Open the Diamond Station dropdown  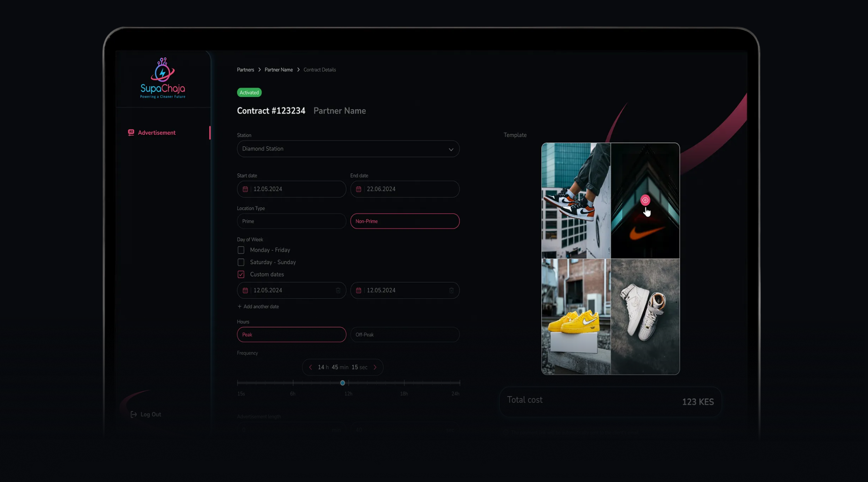pyautogui.click(x=348, y=149)
